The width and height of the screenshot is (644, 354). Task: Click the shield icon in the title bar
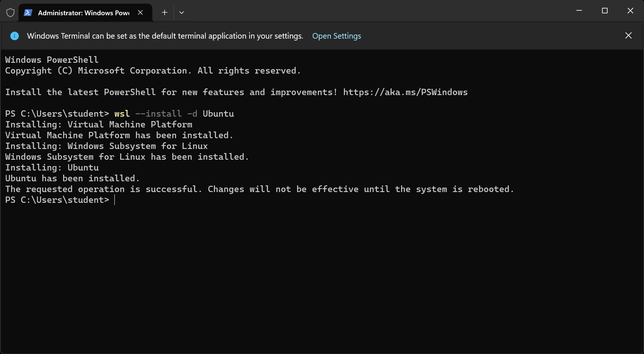[10, 12]
